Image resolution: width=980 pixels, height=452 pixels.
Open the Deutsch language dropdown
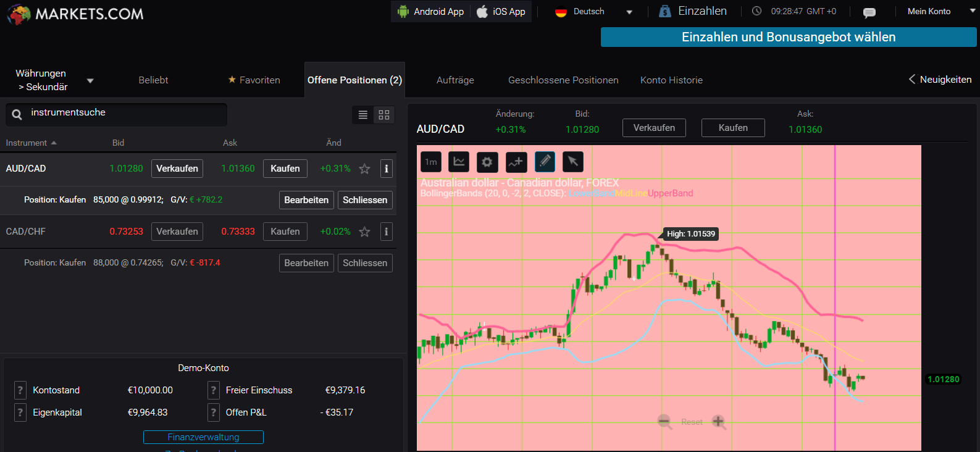pos(593,12)
